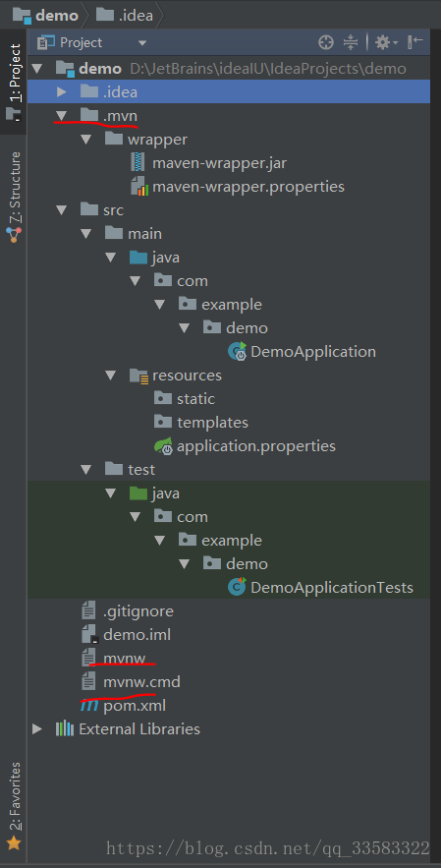Select the External Libraries label
This screenshot has width=441, height=868.
pyautogui.click(x=139, y=729)
